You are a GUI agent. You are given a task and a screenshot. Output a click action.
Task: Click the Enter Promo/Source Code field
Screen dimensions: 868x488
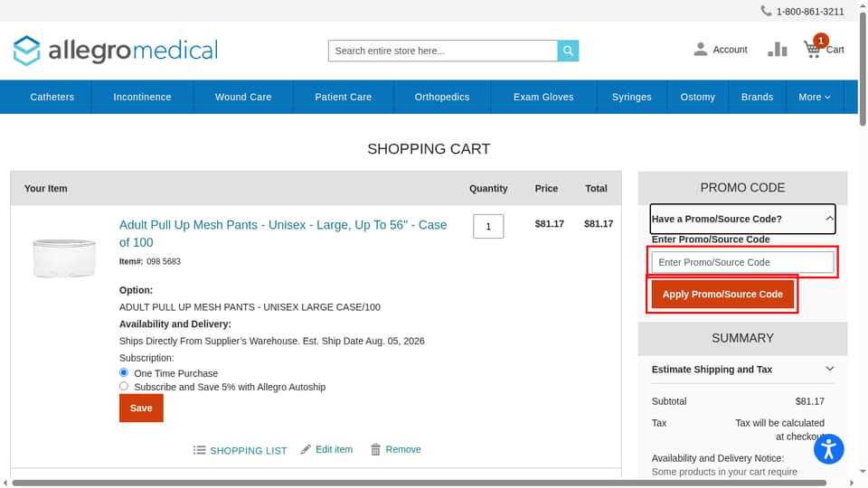click(x=742, y=262)
